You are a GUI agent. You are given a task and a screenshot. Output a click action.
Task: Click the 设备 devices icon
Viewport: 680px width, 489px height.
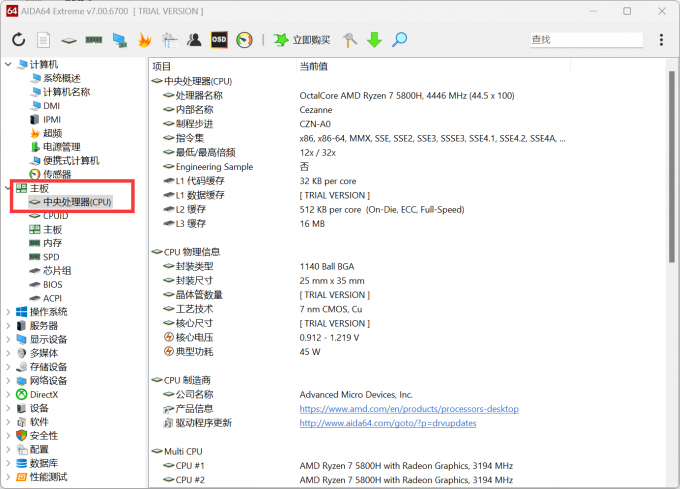21,408
